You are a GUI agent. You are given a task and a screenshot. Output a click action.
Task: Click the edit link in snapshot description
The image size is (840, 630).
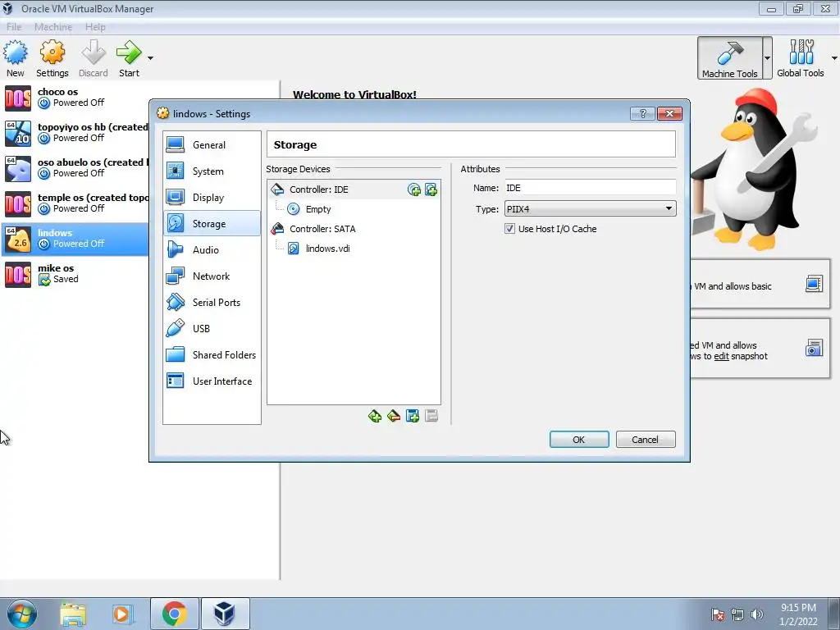click(721, 356)
